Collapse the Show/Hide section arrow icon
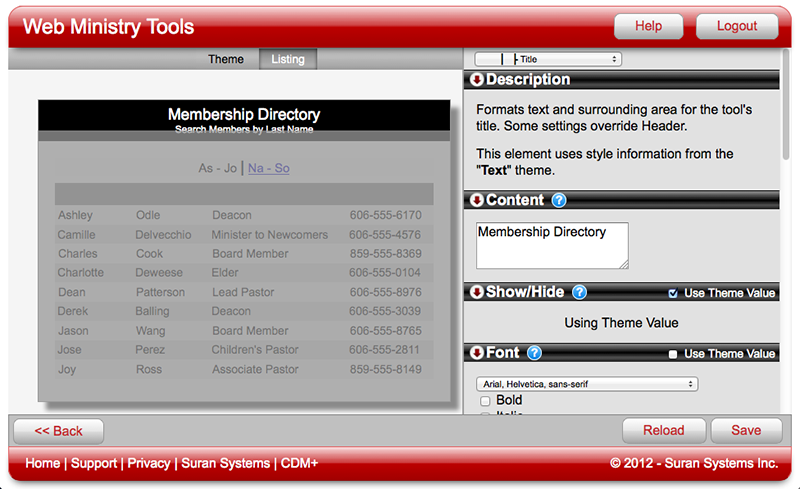The height and width of the screenshot is (489, 800). point(476,293)
